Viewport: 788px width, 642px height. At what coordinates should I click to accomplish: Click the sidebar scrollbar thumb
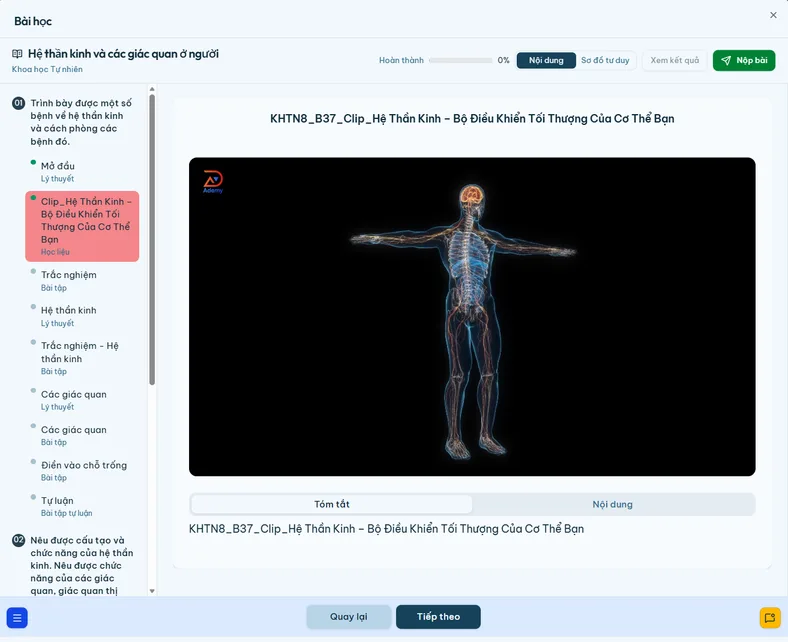(152, 240)
